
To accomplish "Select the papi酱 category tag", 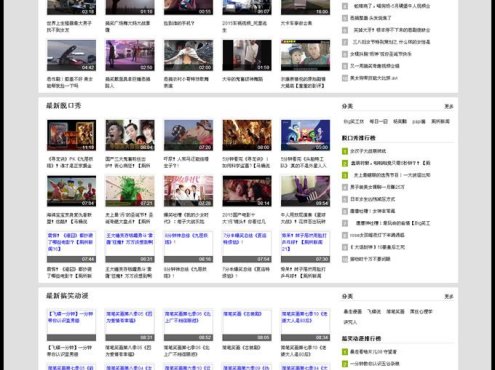I will point(419,122).
